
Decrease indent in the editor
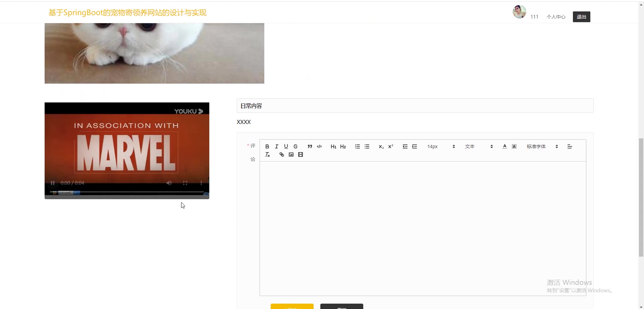click(x=405, y=146)
